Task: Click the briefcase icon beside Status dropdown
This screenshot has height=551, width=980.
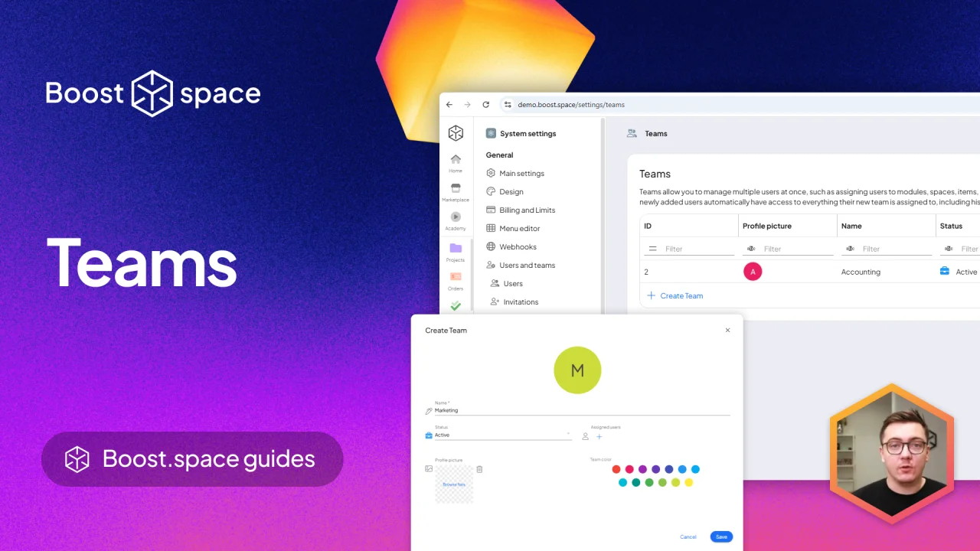Action: coord(429,435)
